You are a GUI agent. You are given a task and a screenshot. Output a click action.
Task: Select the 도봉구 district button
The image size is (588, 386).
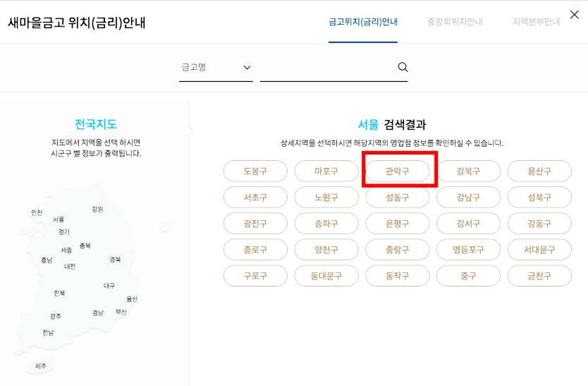point(255,171)
